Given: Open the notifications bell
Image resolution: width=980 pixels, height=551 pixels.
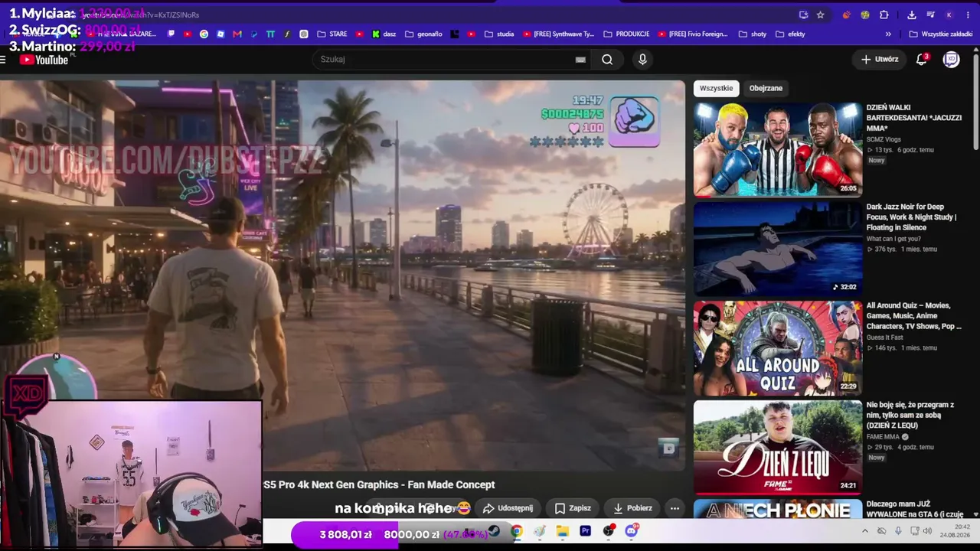Looking at the screenshot, I should click(922, 59).
